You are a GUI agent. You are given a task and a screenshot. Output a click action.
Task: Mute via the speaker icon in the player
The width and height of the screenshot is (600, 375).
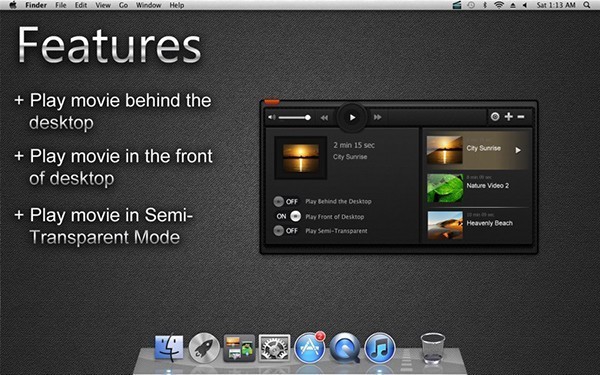tap(271, 117)
